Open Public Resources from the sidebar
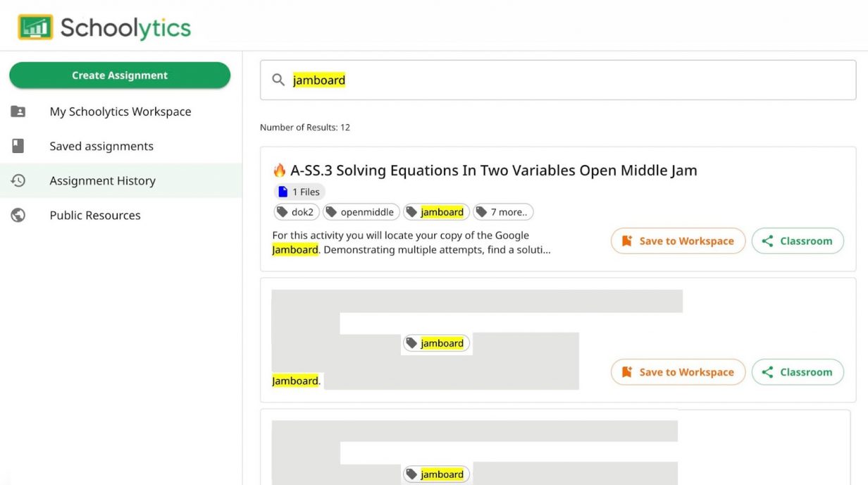 [x=94, y=215]
